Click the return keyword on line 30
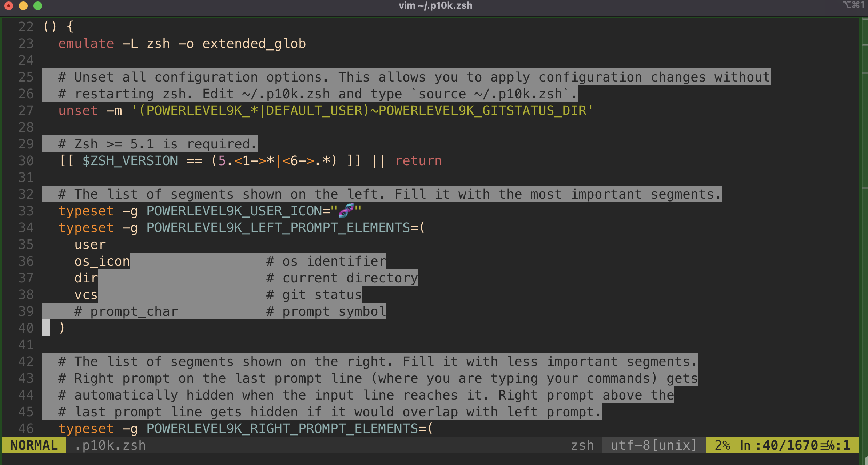Screen dimensions: 868x465 tap(418, 161)
